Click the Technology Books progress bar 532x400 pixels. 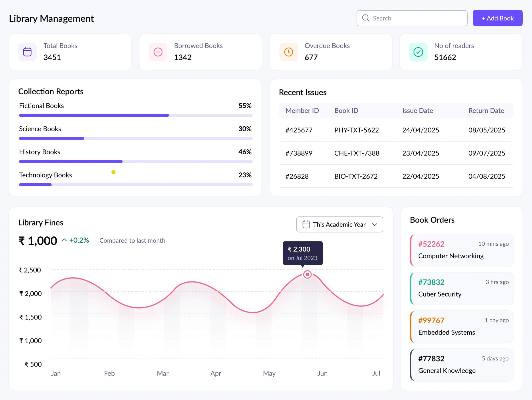136,185
